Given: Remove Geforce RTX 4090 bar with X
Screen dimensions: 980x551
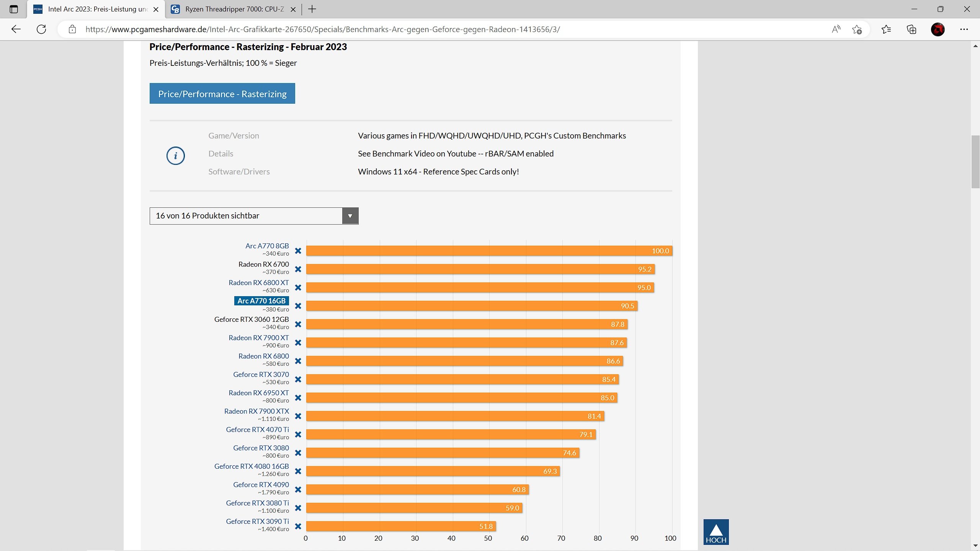Looking at the screenshot, I should coord(298,490).
